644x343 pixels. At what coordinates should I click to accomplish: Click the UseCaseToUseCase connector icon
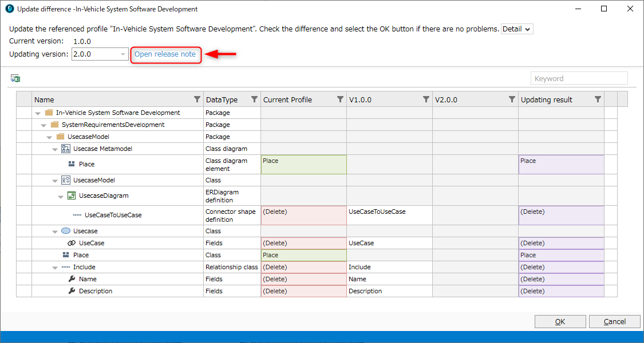pos(77,215)
